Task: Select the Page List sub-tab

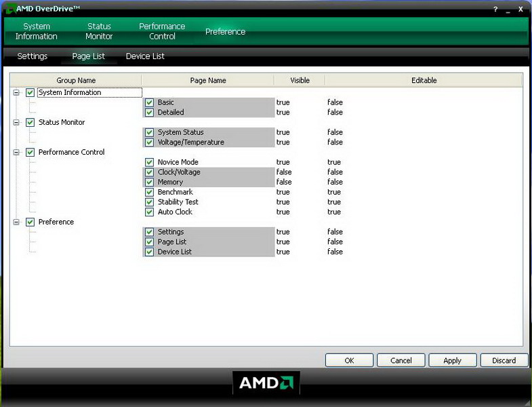Action: coord(89,56)
